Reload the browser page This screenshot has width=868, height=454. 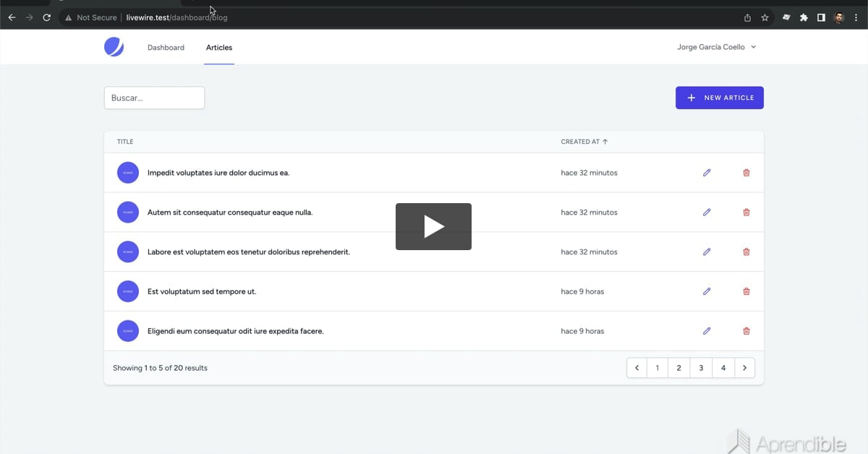click(47, 17)
